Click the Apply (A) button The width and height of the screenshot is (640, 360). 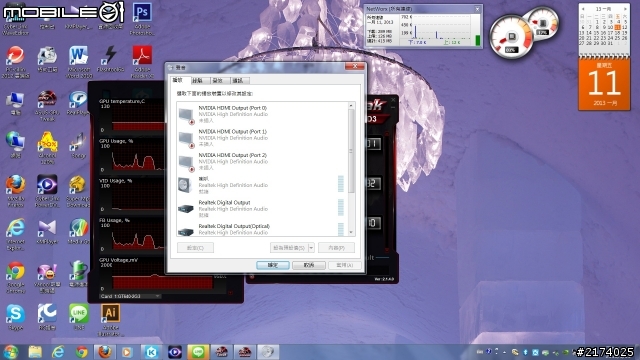[x=345, y=265]
